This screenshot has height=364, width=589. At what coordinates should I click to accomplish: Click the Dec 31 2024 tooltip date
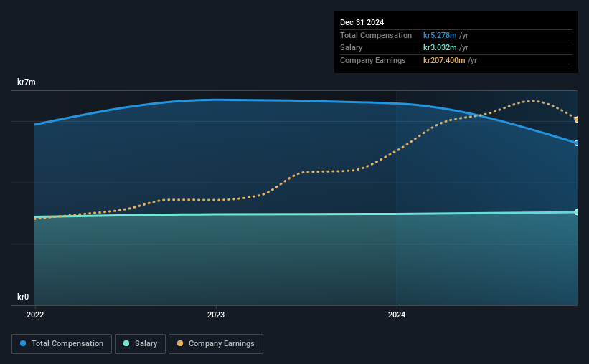click(x=362, y=22)
